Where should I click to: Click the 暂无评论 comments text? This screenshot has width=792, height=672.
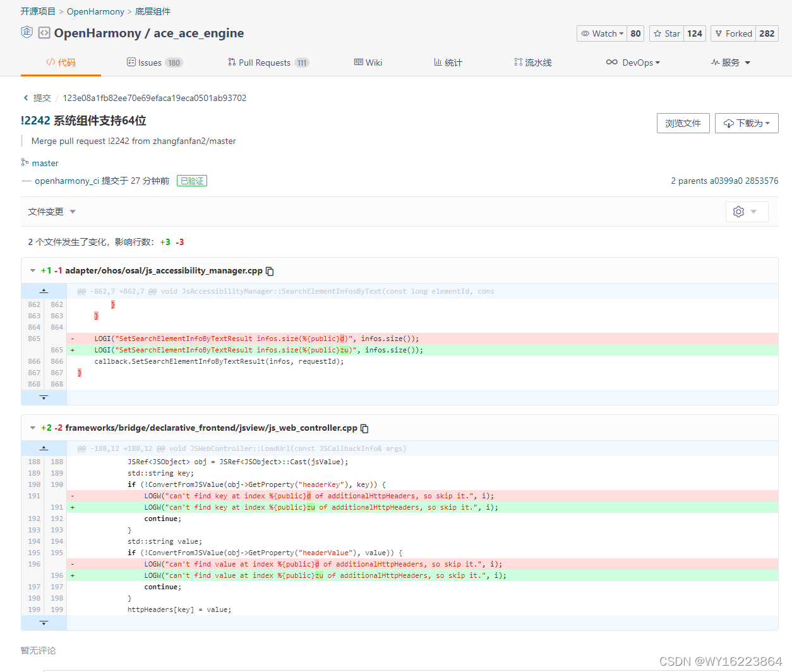point(38,651)
